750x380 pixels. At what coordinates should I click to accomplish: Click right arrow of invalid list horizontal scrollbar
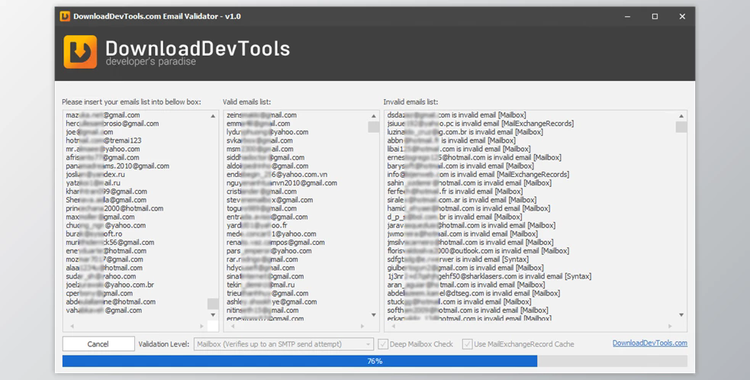tap(670, 326)
